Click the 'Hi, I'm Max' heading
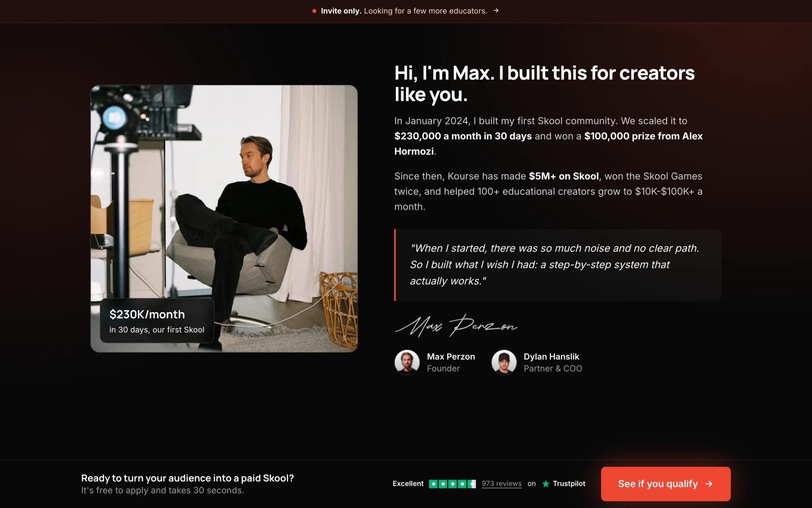Image resolution: width=812 pixels, height=508 pixels. click(x=544, y=84)
